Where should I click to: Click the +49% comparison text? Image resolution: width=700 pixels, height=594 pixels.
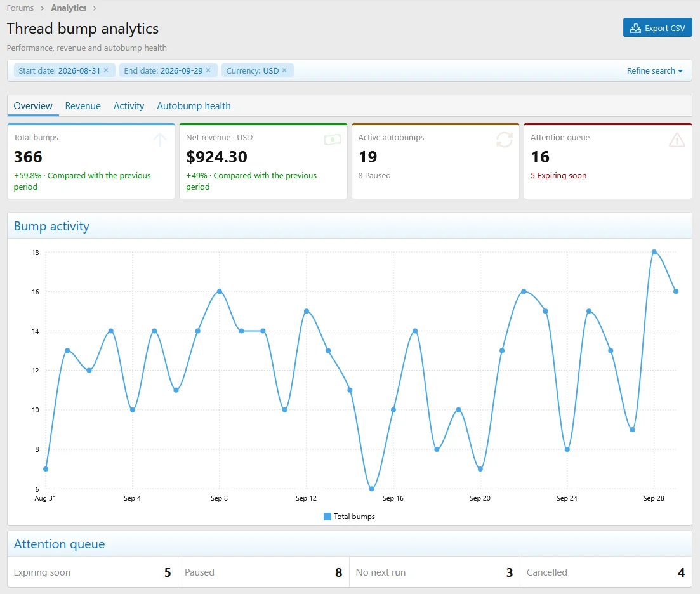[251, 181]
